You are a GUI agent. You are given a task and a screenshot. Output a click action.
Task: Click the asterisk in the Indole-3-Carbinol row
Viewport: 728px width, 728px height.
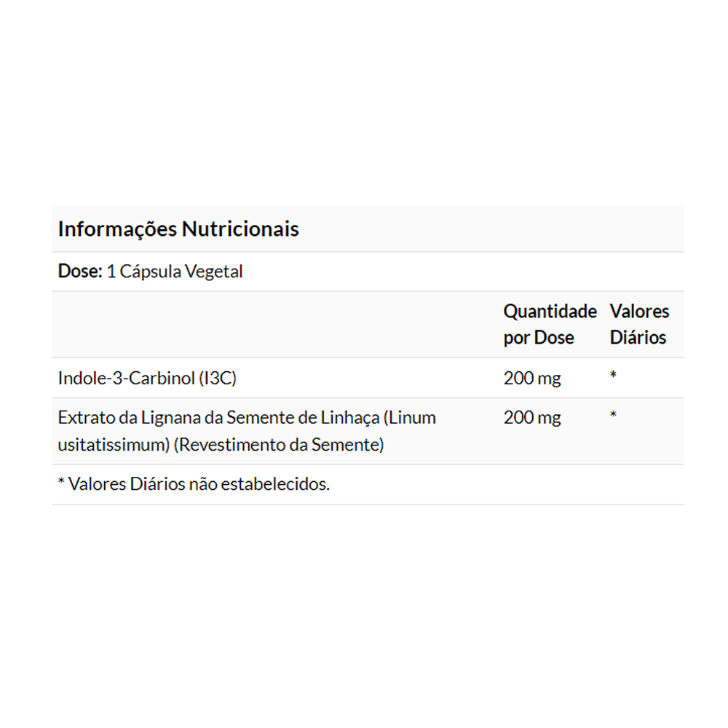pos(614,376)
